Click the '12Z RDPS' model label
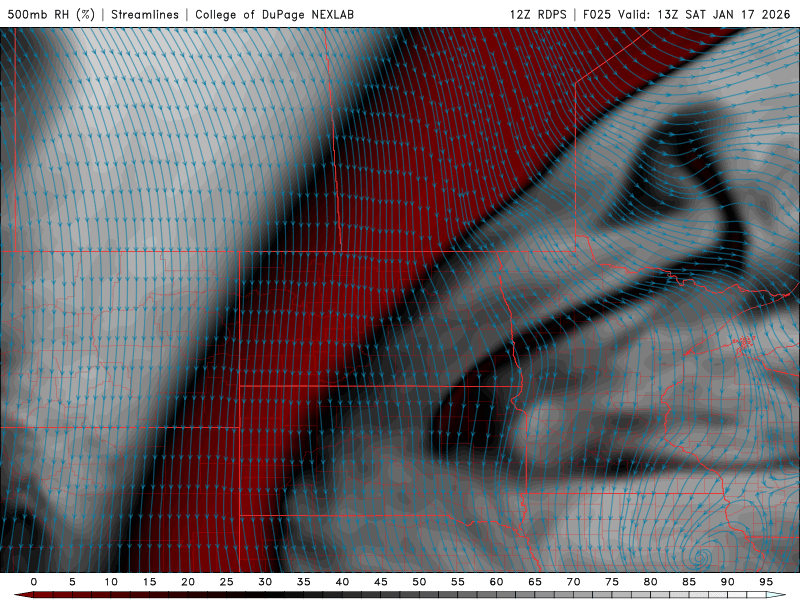This screenshot has height=600, width=800. (538, 14)
